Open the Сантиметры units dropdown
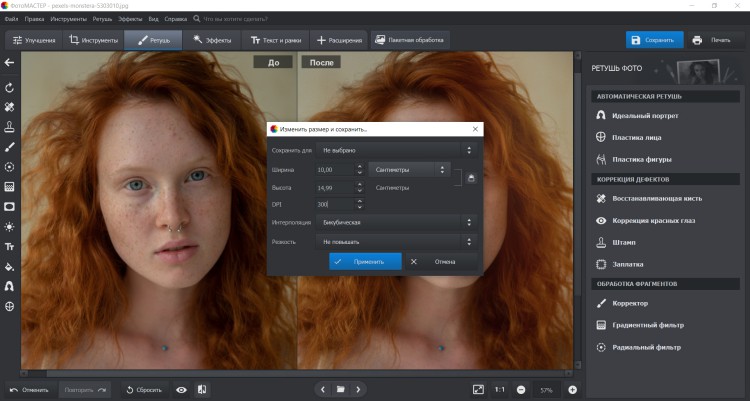The image size is (750, 401). coord(410,170)
